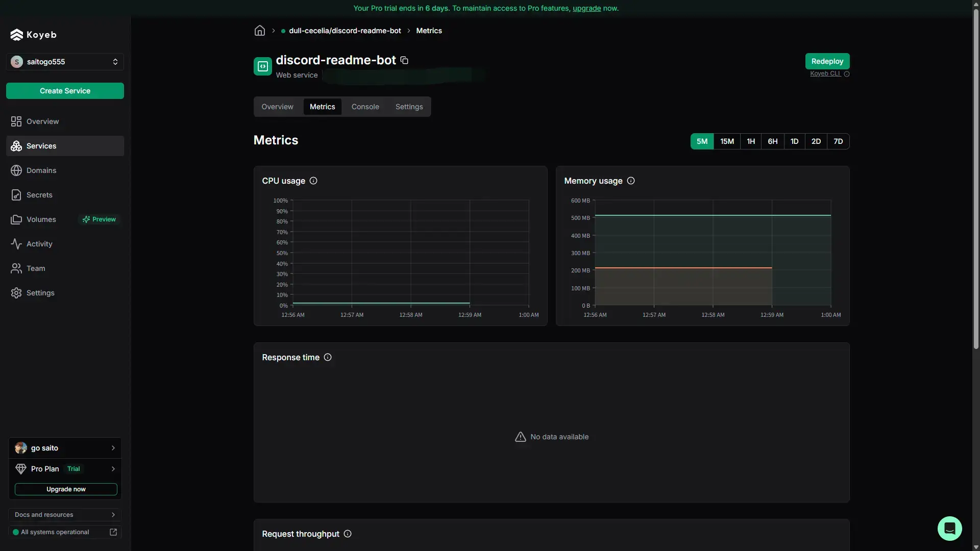Click the Koyeb logo
Image resolution: width=980 pixels, height=551 pixels.
(x=34, y=35)
